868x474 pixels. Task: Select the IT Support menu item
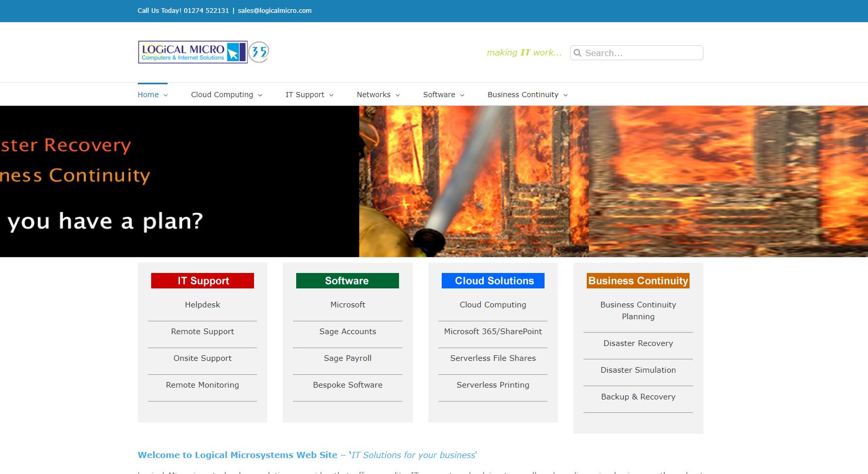point(305,95)
